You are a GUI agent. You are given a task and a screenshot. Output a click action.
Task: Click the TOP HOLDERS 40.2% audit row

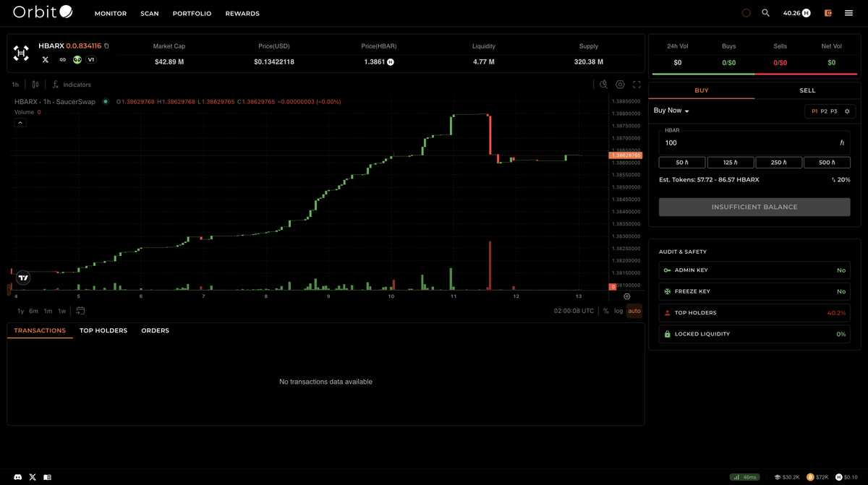(x=754, y=313)
